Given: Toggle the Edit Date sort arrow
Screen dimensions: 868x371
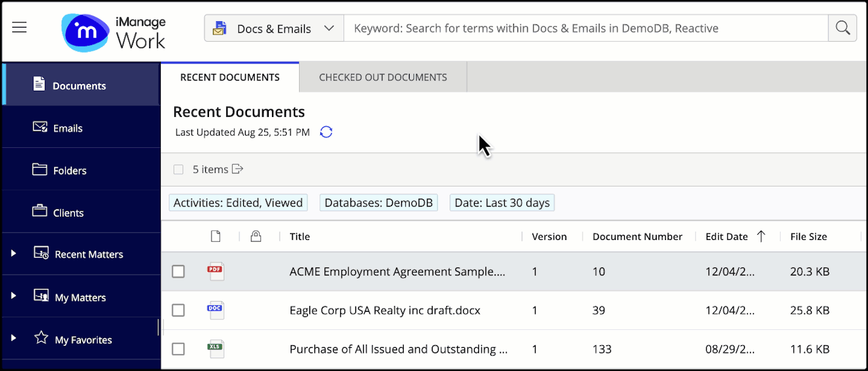Looking at the screenshot, I should pos(761,236).
